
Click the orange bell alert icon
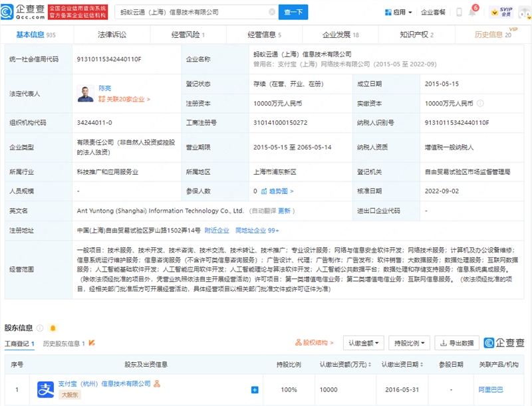coord(53,328)
